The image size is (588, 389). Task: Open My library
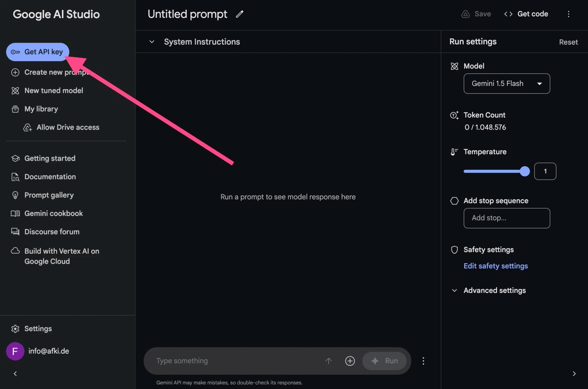coord(41,109)
